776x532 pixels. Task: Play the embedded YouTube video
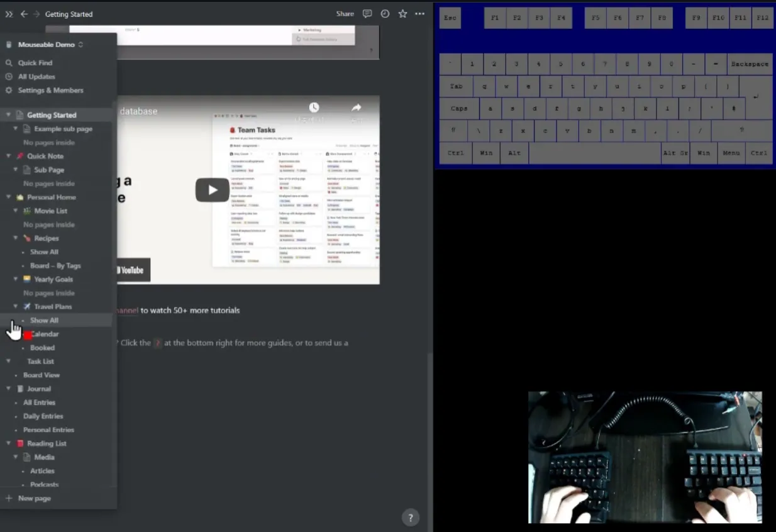click(x=213, y=189)
